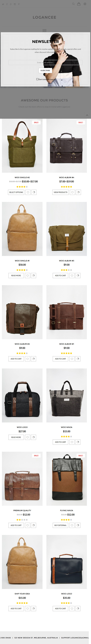Screen dimensions: 91x644
Task: Click compare icon for Flying Ninja
Action: 78,525
